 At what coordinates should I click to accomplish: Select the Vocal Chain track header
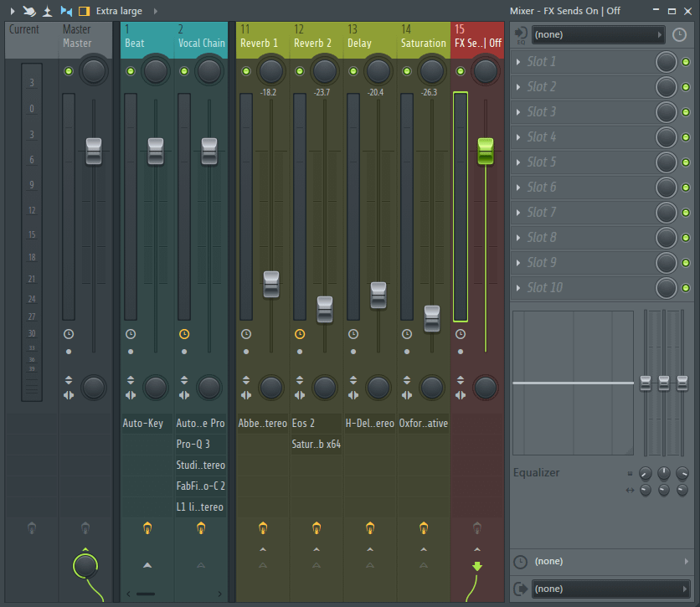[x=201, y=40]
